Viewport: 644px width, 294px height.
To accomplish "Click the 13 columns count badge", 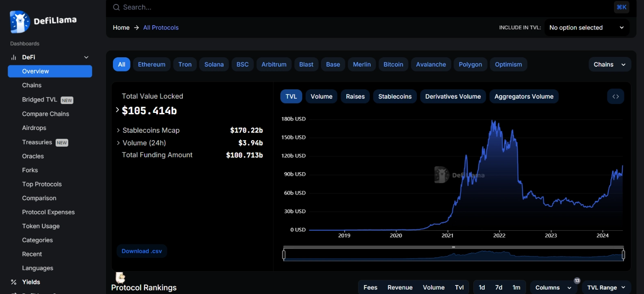I will (577, 281).
